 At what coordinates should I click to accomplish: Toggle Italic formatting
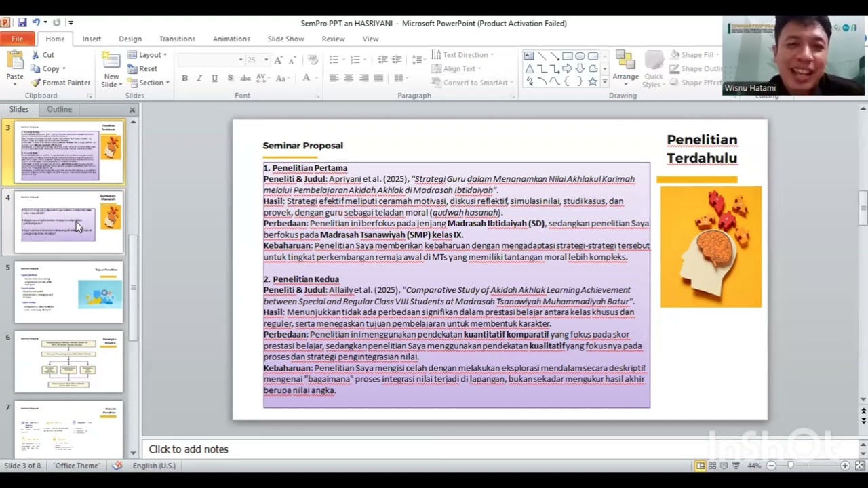(x=199, y=78)
